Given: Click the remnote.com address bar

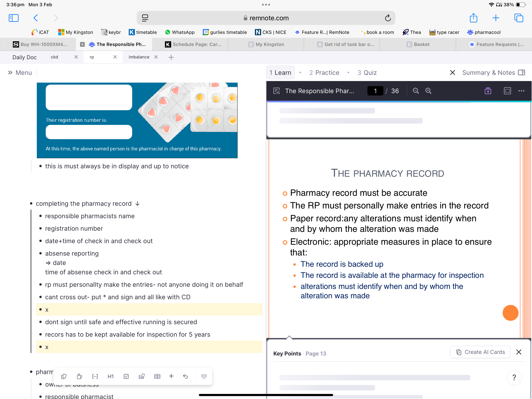Looking at the screenshot, I should pos(266,18).
